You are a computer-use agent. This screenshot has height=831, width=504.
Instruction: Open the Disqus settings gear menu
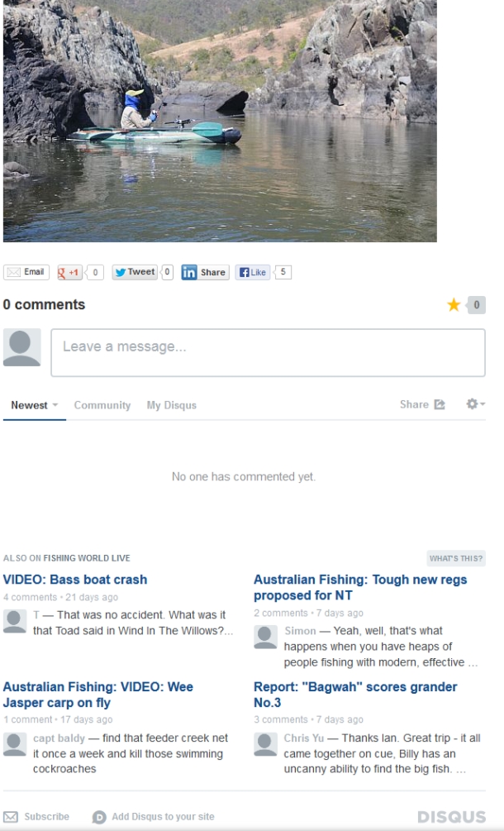[x=475, y=404]
